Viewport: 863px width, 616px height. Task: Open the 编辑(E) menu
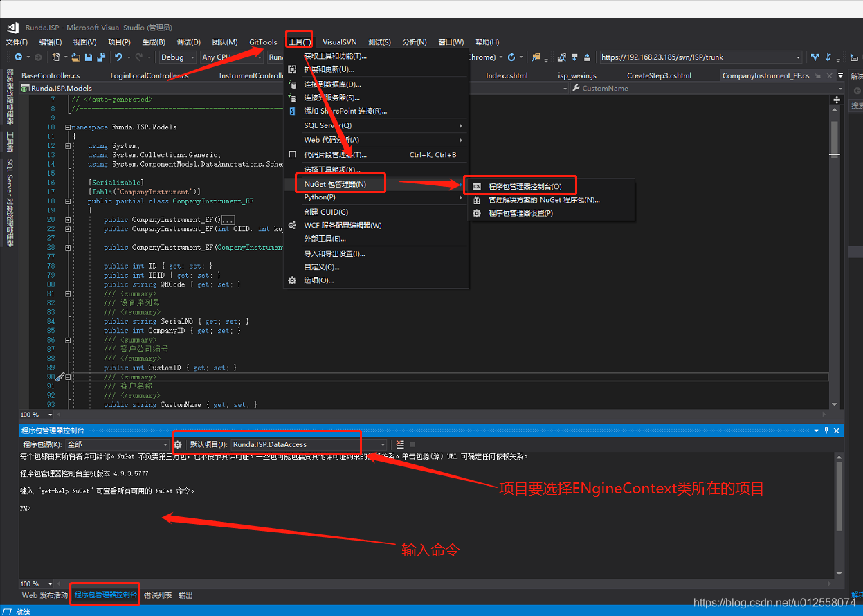click(x=51, y=42)
